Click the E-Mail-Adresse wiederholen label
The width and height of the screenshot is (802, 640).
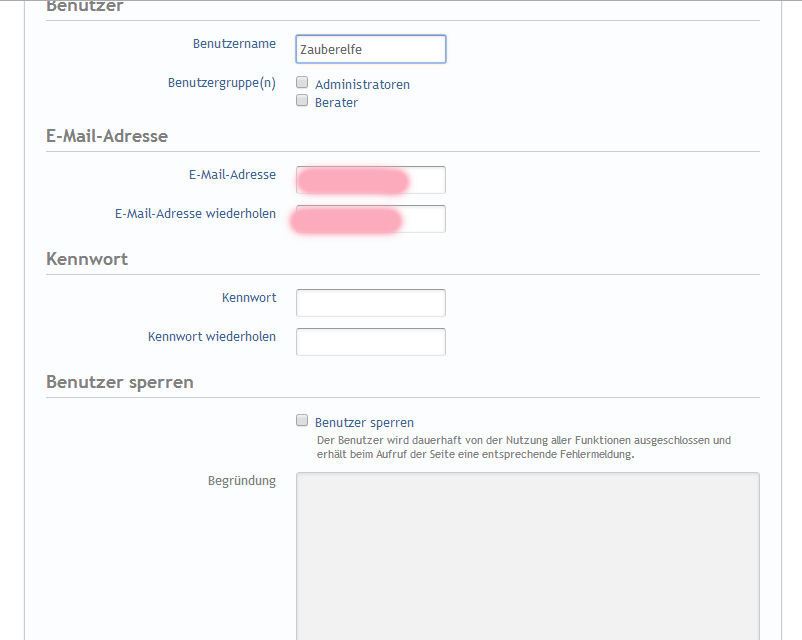(195, 213)
